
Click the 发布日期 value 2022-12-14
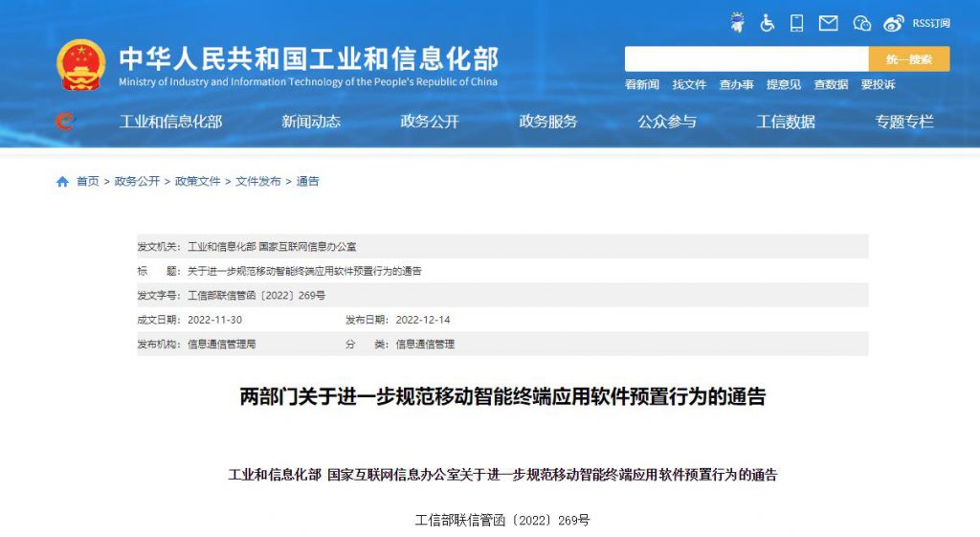tap(422, 320)
